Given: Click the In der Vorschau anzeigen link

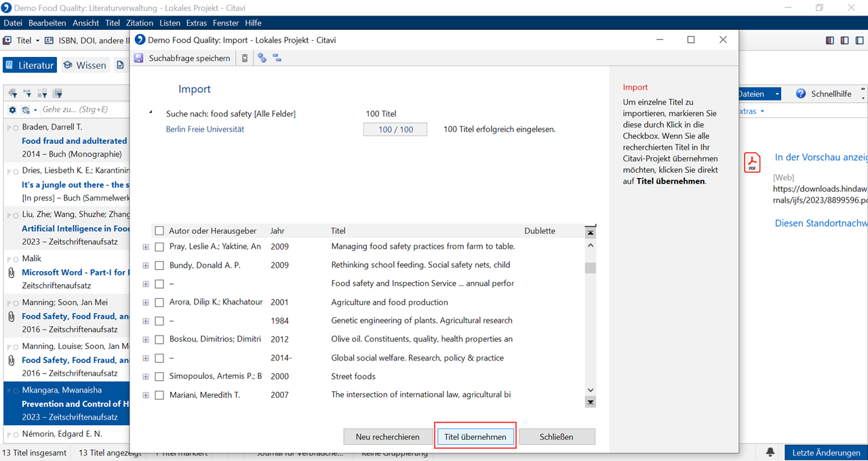Looking at the screenshot, I should tap(821, 157).
